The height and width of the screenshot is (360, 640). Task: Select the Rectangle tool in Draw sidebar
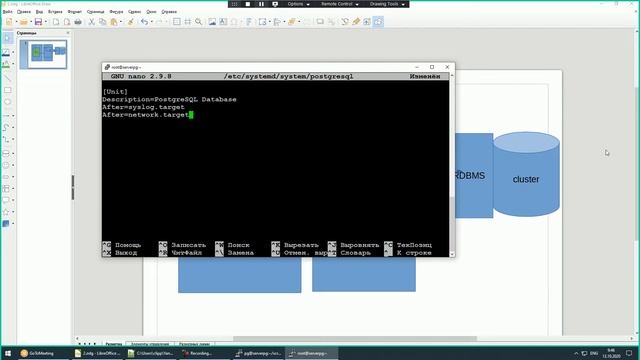7,90
